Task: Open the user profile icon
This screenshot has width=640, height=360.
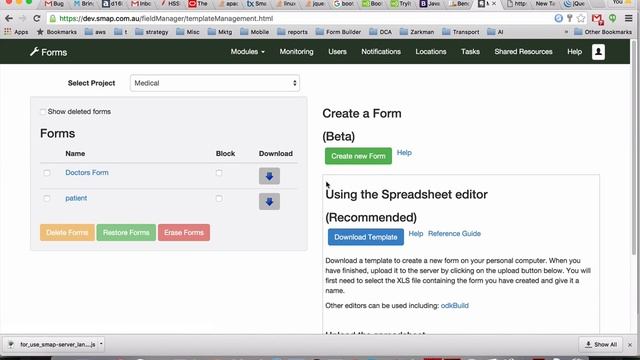Action: [598, 52]
